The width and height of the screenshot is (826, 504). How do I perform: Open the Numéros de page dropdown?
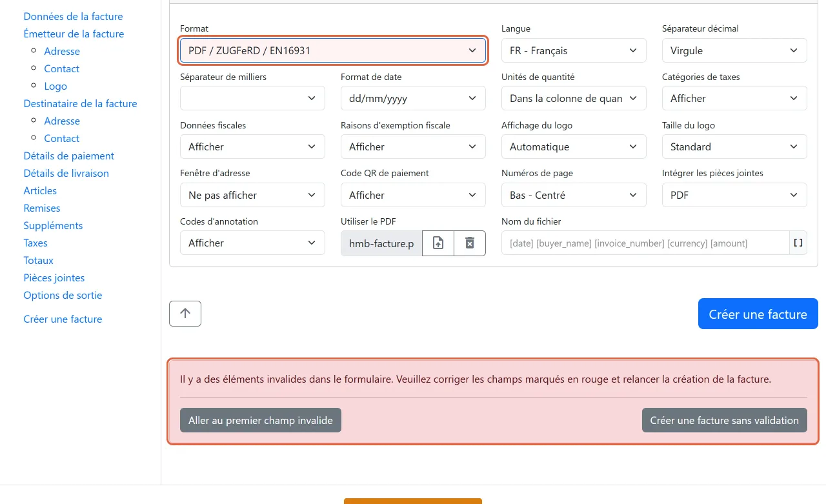[574, 195]
